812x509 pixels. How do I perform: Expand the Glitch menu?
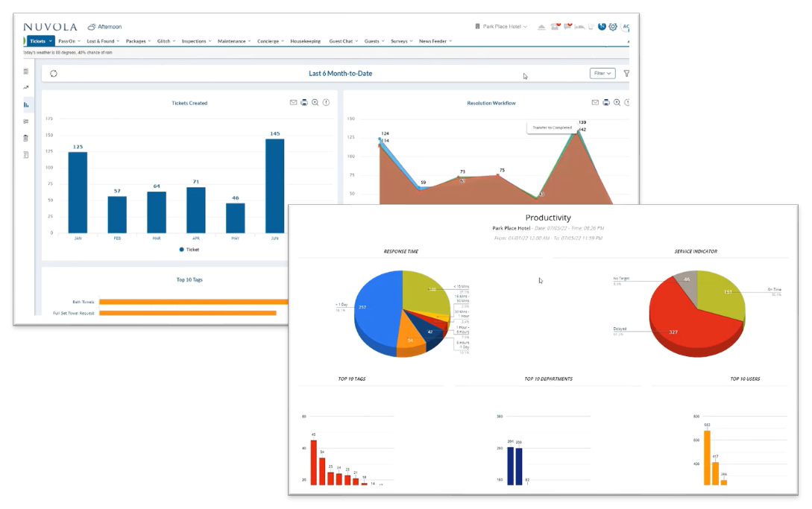point(166,41)
